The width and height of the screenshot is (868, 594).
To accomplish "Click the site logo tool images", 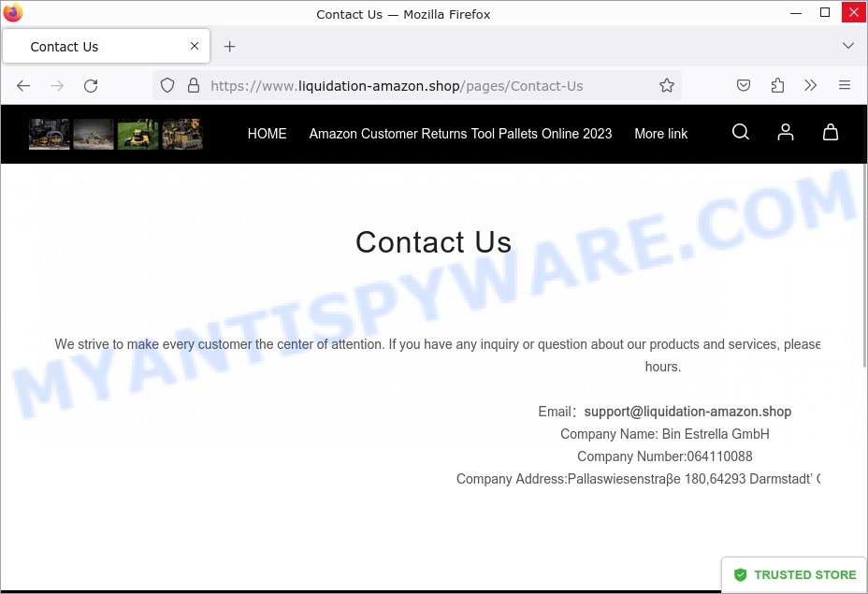I will click(116, 134).
